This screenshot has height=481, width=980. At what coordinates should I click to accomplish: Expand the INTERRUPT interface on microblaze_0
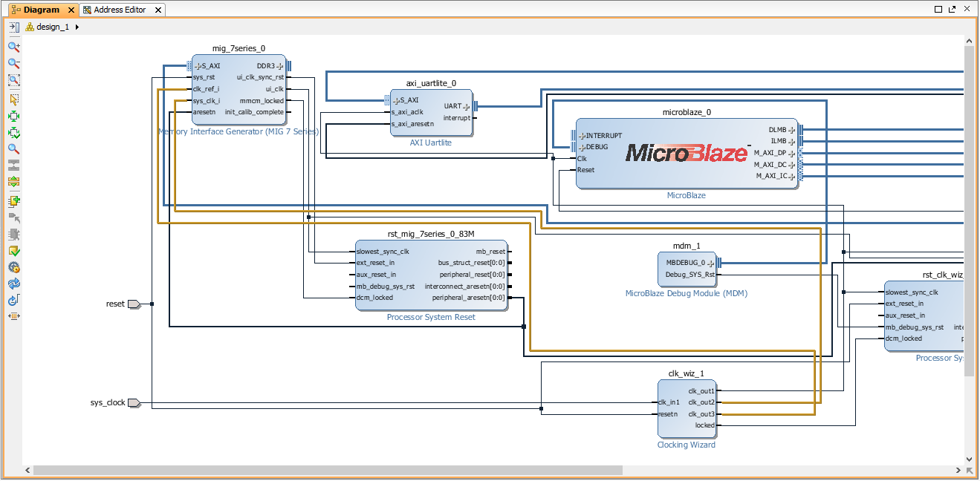(x=582, y=136)
